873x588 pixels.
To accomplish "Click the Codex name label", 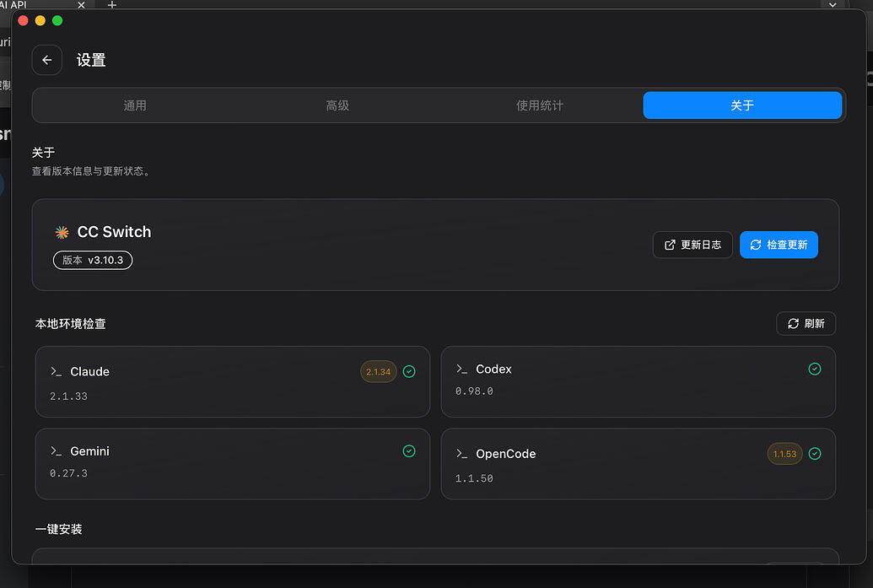I will point(493,370).
